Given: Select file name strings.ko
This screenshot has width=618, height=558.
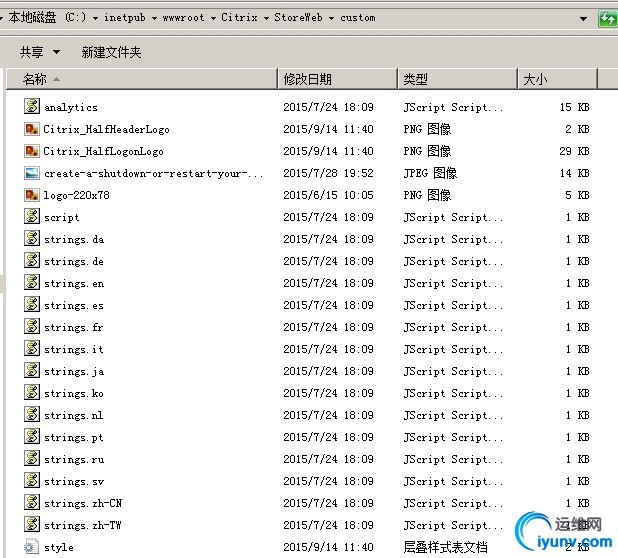Looking at the screenshot, I should (x=74, y=393).
